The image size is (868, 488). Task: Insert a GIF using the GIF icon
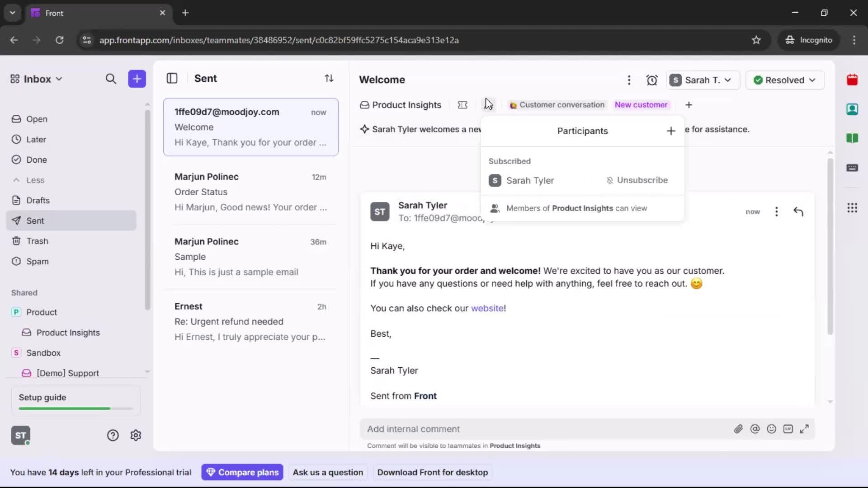[x=788, y=429]
